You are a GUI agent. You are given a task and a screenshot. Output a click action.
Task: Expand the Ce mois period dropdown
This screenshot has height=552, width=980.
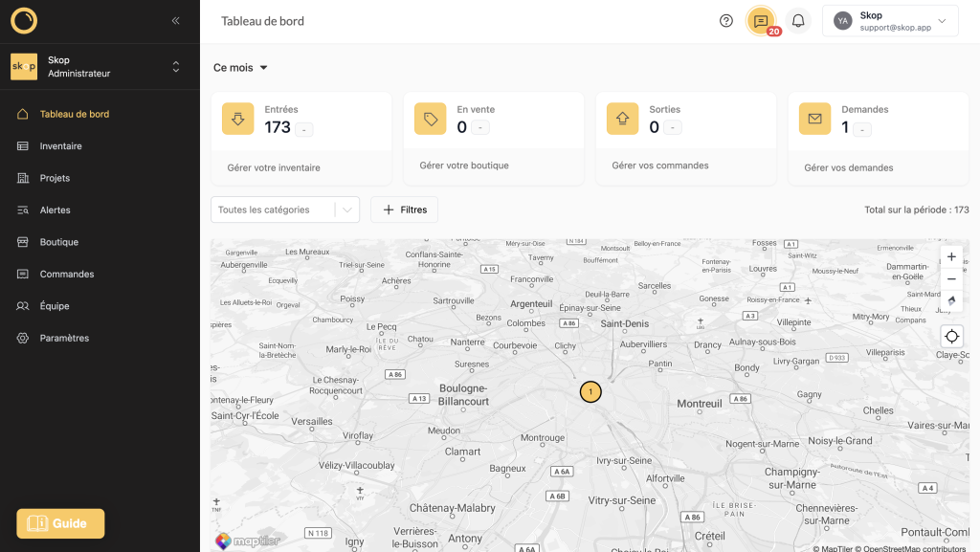coord(241,68)
